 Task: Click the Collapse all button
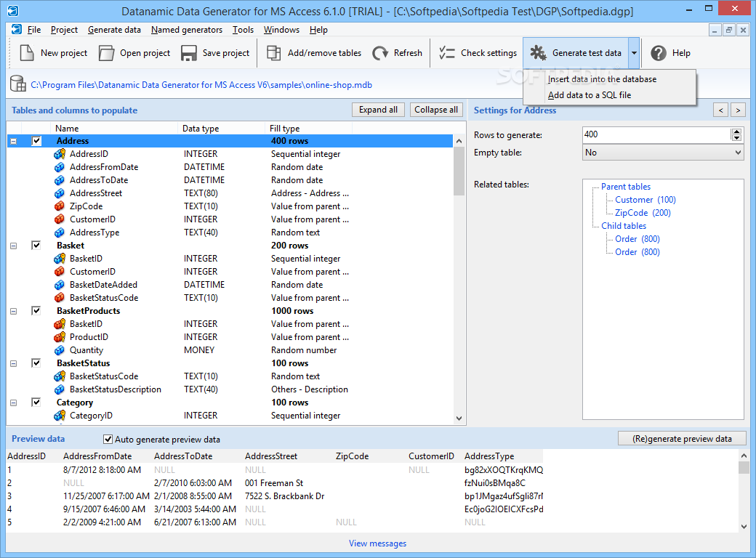[436, 110]
